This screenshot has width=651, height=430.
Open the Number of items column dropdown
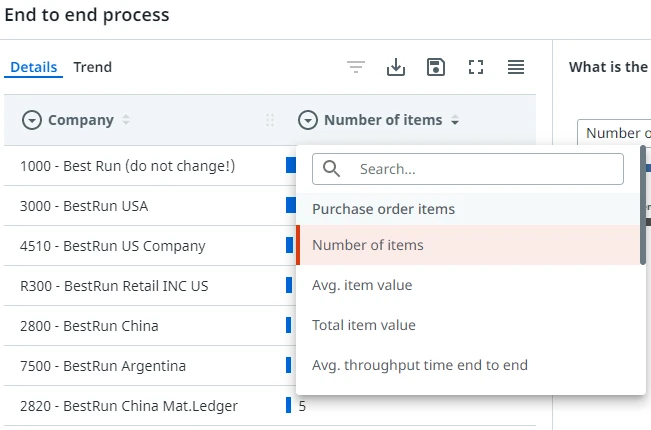308,120
